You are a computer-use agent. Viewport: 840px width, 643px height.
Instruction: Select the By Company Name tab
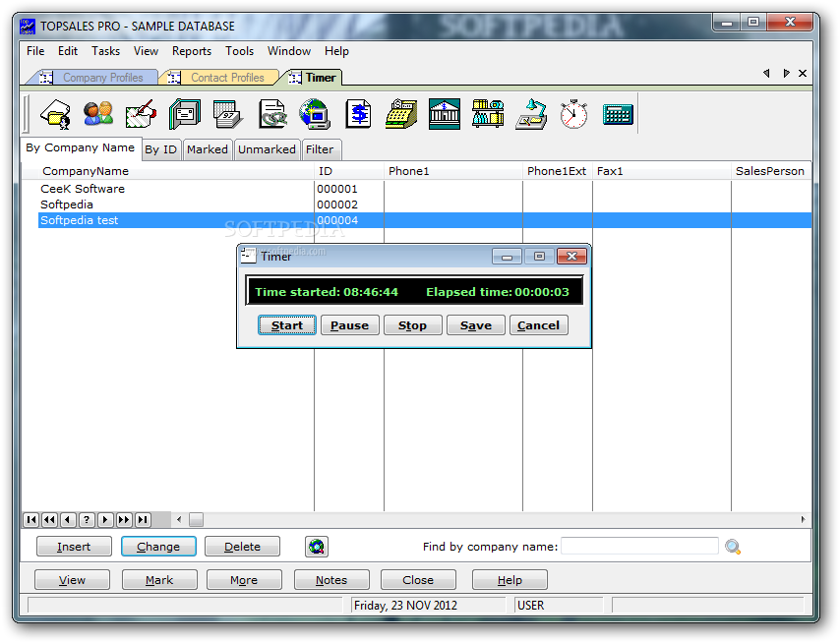coord(81,148)
